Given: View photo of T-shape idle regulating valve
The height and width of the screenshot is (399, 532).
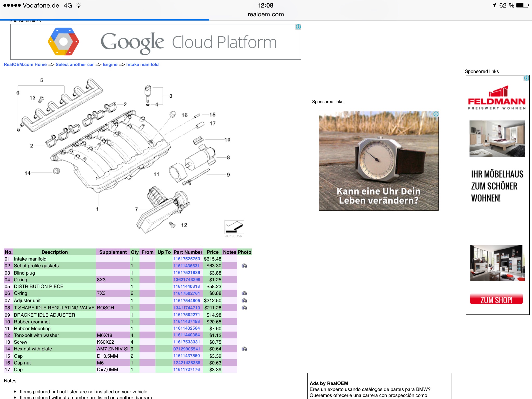Looking at the screenshot, I should [244, 308].
